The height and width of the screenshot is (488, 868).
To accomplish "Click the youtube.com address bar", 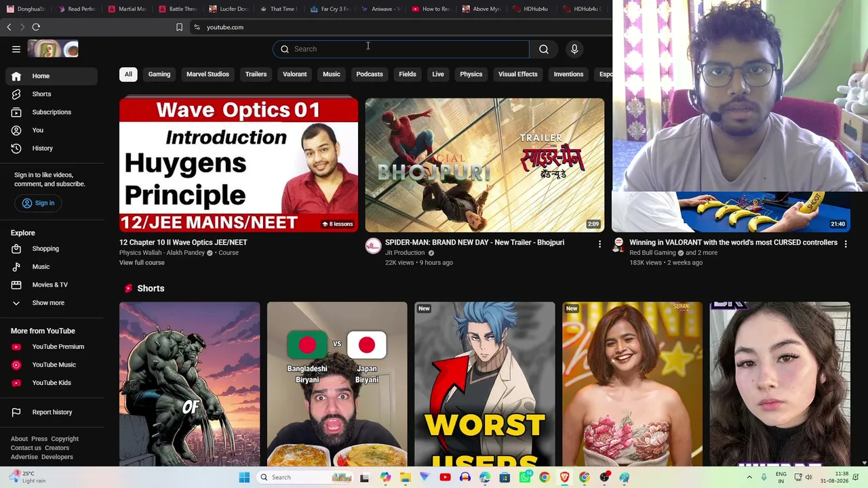I will click(400, 27).
